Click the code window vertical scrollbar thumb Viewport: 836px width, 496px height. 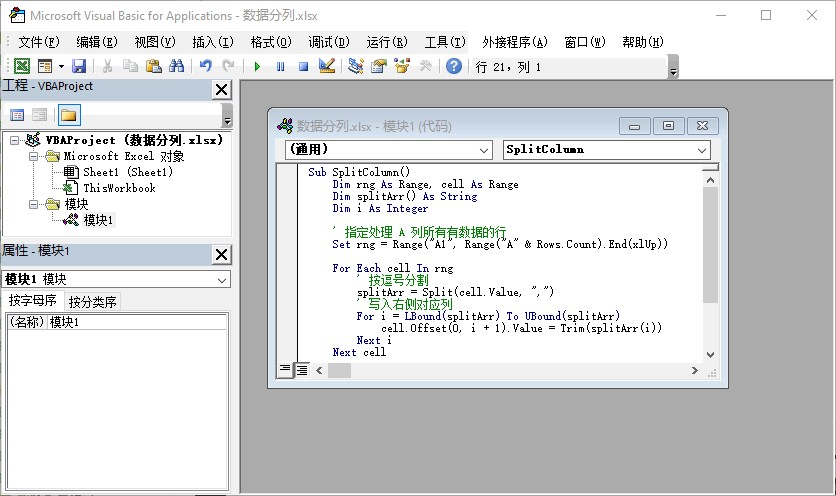point(710,244)
